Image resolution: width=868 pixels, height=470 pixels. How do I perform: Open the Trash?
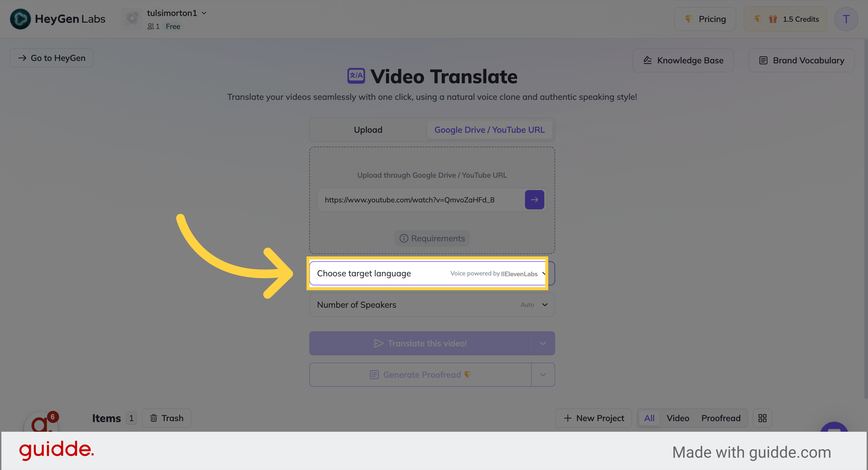[166, 418]
